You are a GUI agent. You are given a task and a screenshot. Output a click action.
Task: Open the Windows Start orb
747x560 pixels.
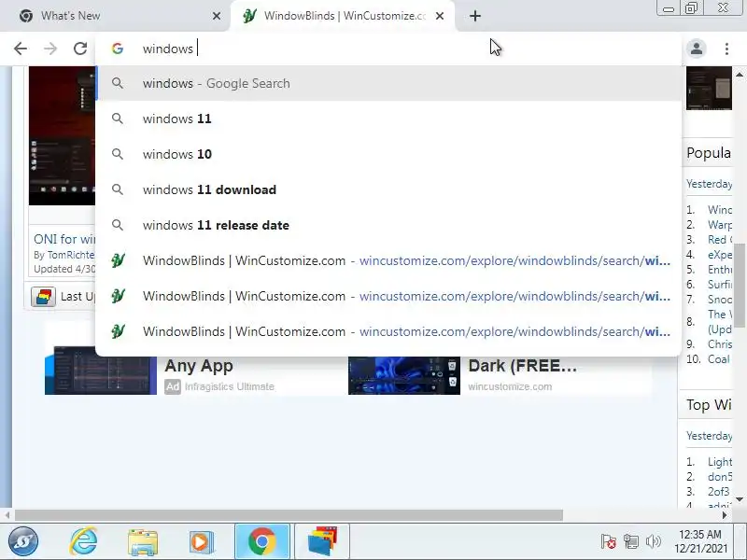click(22, 541)
